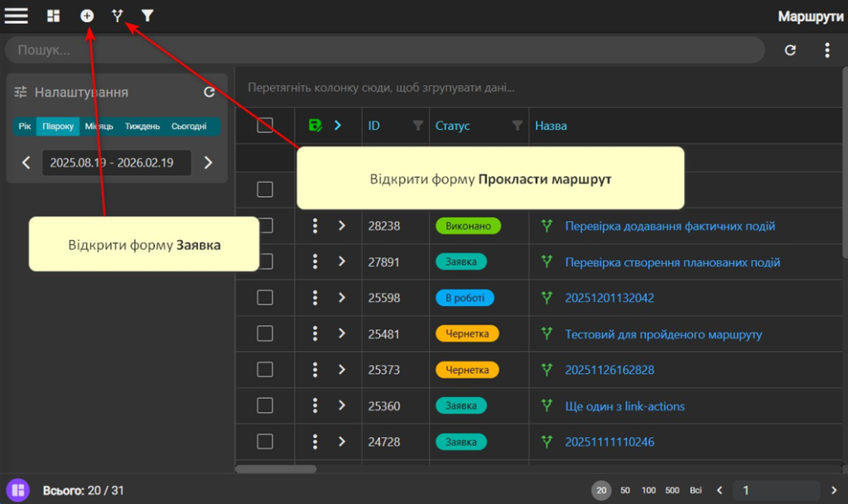
Task: Go to previous page arrow
Action: click(x=720, y=490)
